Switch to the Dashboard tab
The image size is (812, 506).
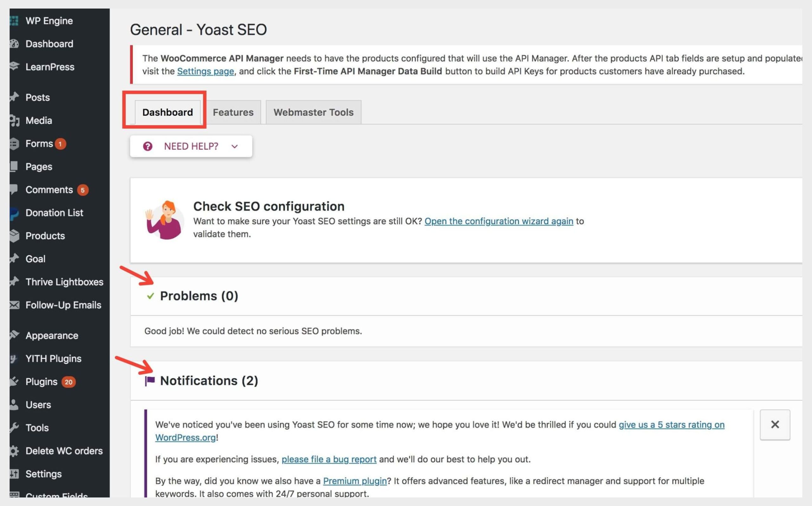[168, 112]
